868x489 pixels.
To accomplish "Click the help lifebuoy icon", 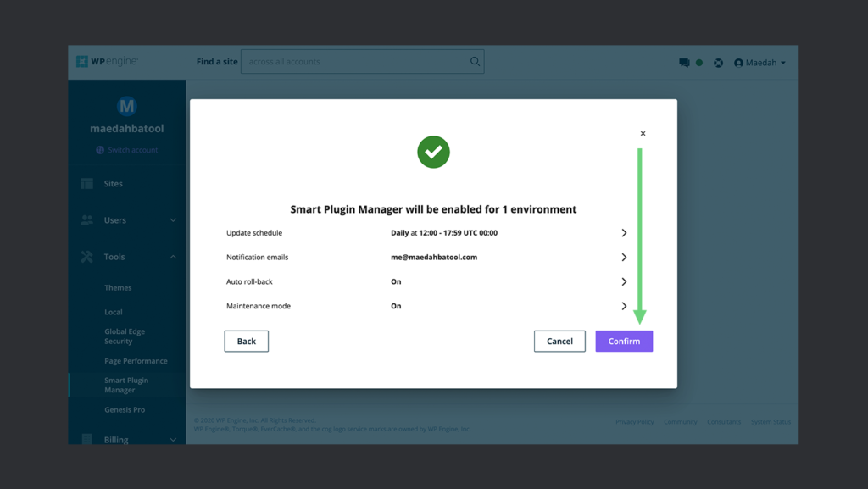I will (718, 62).
